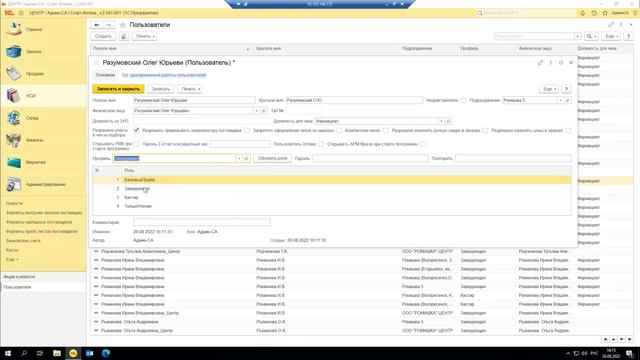Open the Маркетинг section icon
This screenshot has width=640, height=360.
[x=13, y=162]
